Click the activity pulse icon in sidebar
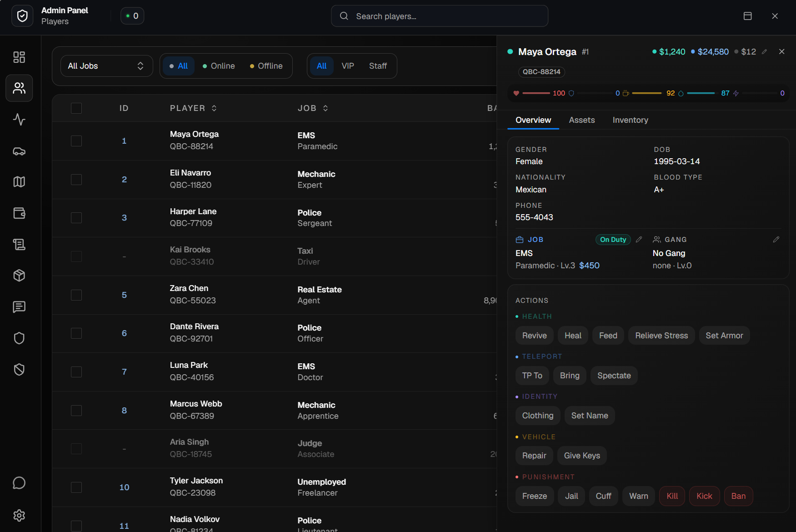The height and width of the screenshot is (532, 796). tap(19, 120)
